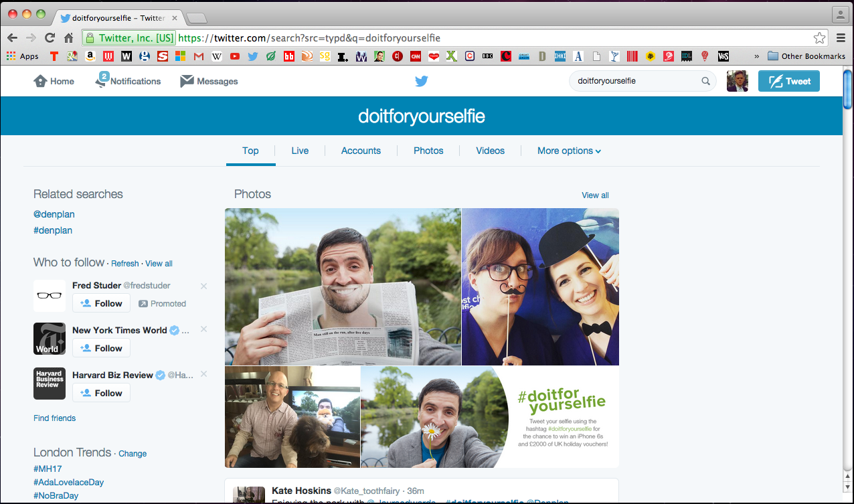Open the YouTube bookmark icon
This screenshot has width=854, height=504.
[x=234, y=56]
